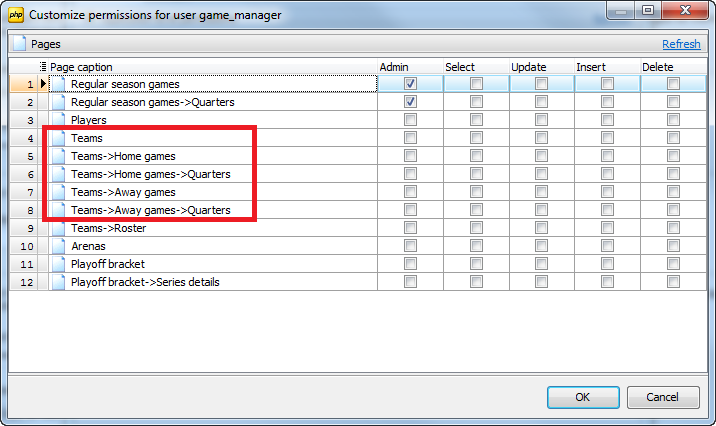Click the page icon beside Teams->Roster
The width and height of the screenshot is (716, 426).
[58, 228]
